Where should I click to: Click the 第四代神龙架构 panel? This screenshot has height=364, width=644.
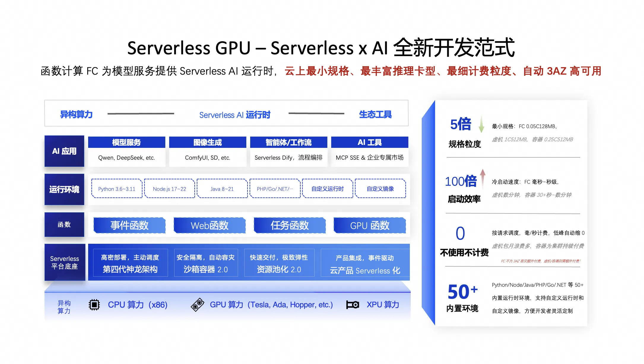click(x=130, y=263)
